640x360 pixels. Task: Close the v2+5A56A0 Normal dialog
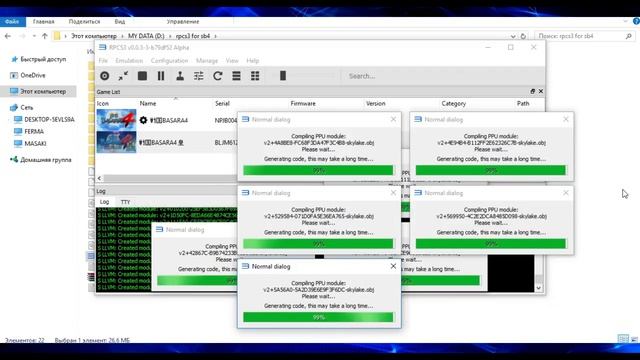pos(393,266)
